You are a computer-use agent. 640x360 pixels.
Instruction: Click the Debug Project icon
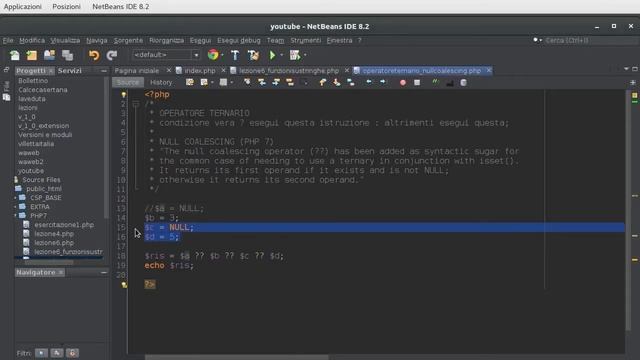[x=294, y=55]
